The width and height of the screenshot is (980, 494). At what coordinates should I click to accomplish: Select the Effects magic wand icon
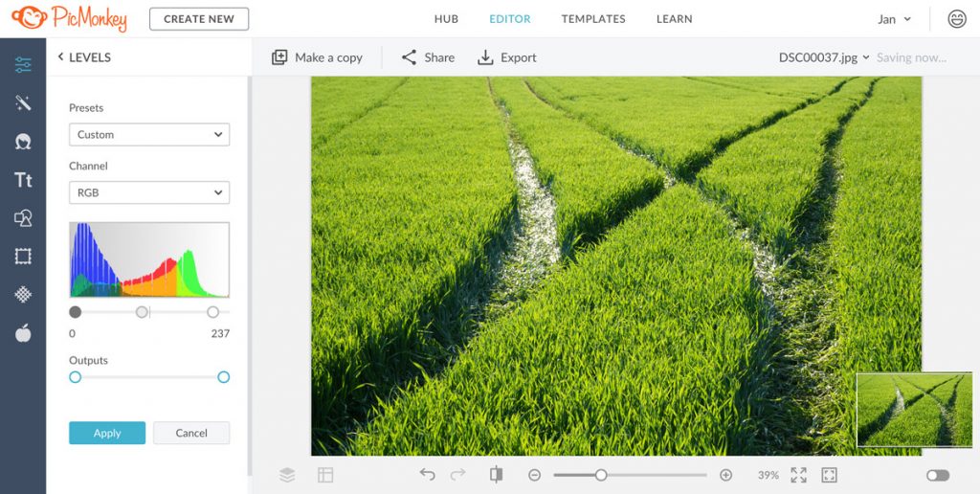coord(23,103)
